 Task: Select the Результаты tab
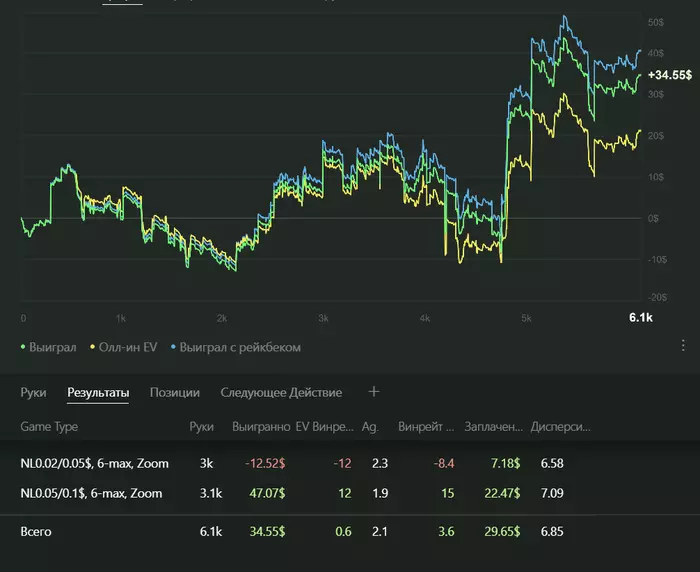[98, 393]
